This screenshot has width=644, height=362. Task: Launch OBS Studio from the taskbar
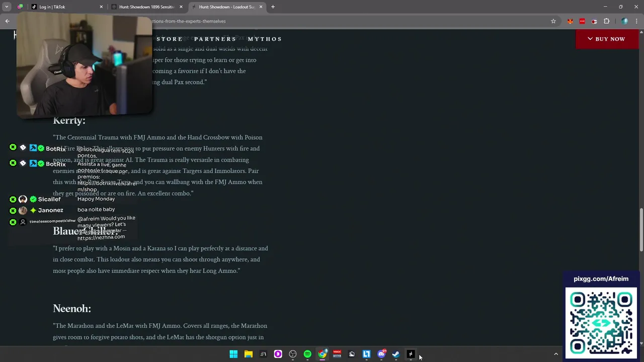click(x=293, y=354)
